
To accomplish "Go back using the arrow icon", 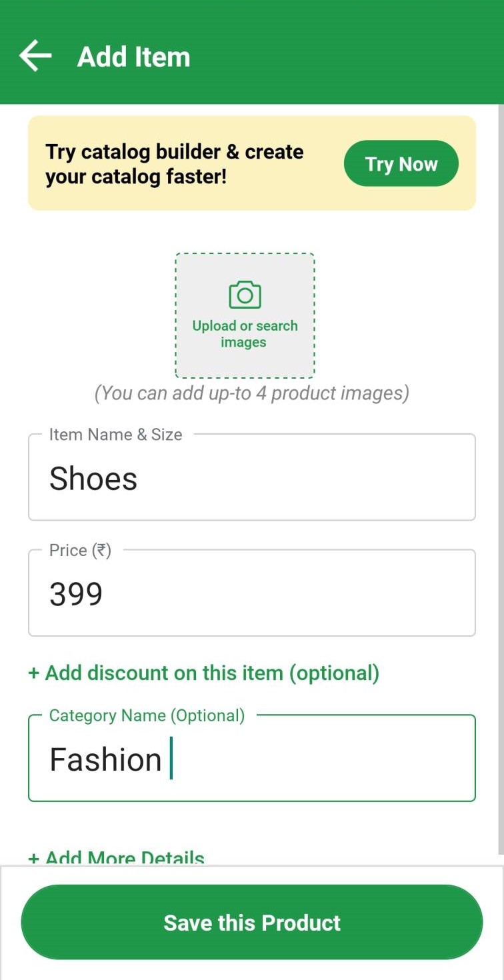I will pos(35,56).
